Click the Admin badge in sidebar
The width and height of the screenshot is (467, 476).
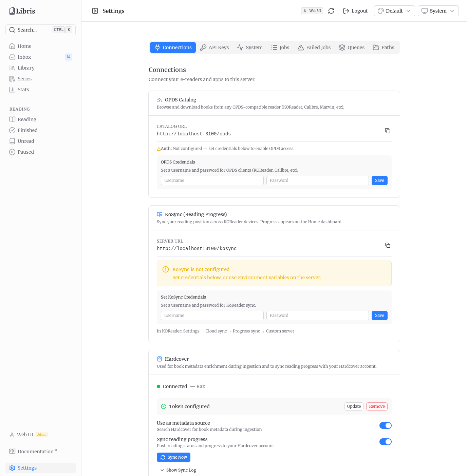click(42, 435)
